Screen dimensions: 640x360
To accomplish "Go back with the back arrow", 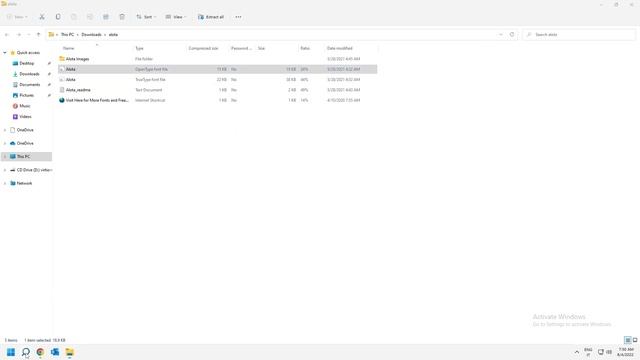I will (x=7, y=35).
